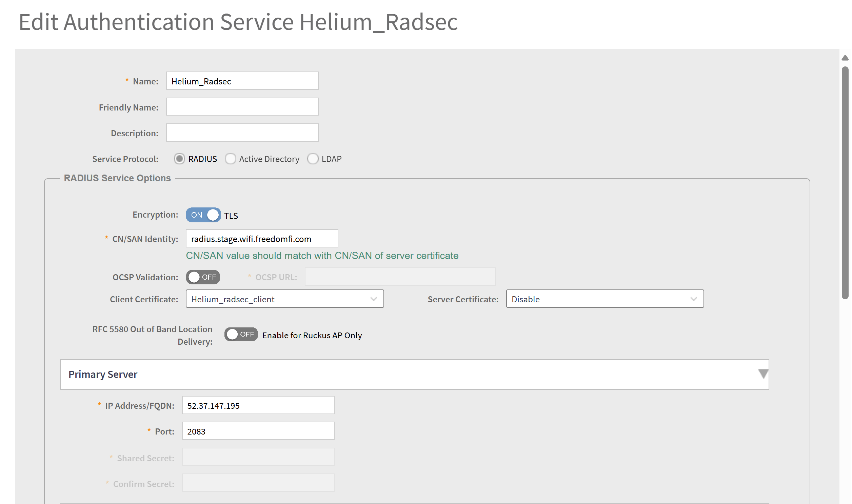Click the scrollbar up arrow
This screenshot has width=852, height=504.
(845, 58)
